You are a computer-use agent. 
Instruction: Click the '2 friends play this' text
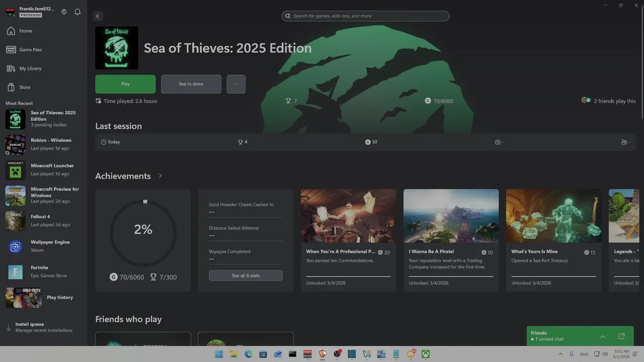[615, 101]
